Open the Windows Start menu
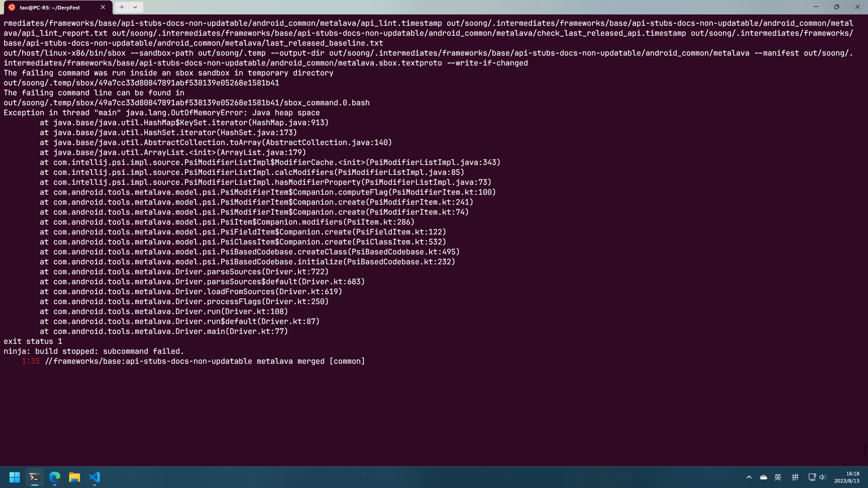 [x=14, y=477]
